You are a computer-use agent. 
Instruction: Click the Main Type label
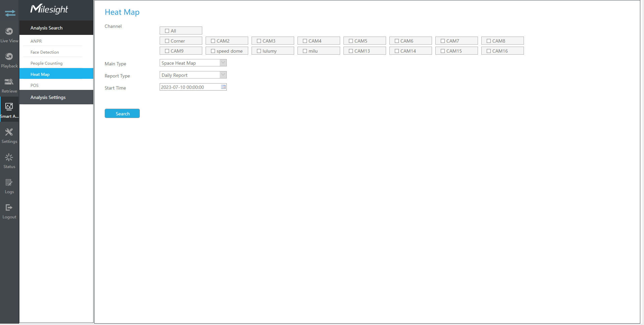pyautogui.click(x=115, y=64)
